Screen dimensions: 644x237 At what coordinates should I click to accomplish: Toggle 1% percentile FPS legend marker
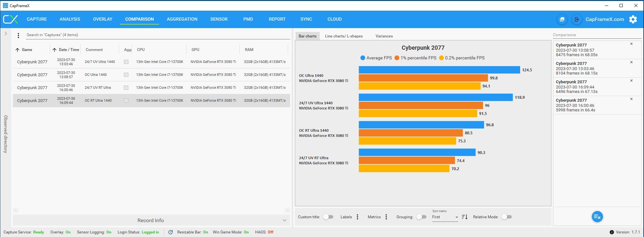(397, 58)
